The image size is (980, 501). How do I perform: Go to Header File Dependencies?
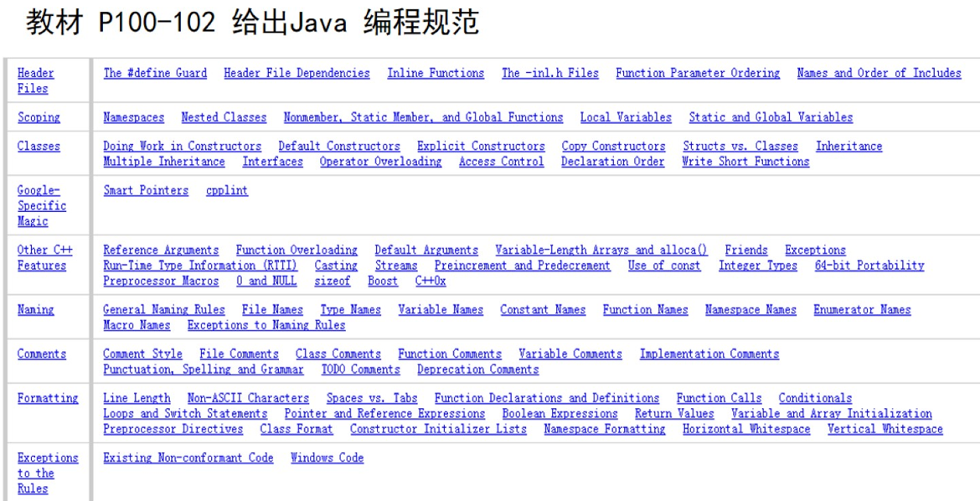click(x=297, y=73)
